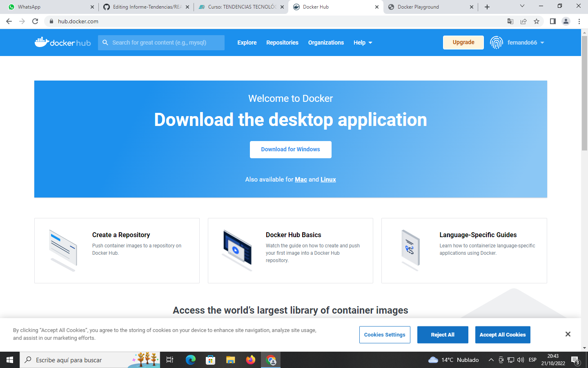Click the Docker Hub Basics video icon
588x368 pixels.
pyautogui.click(x=238, y=248)
